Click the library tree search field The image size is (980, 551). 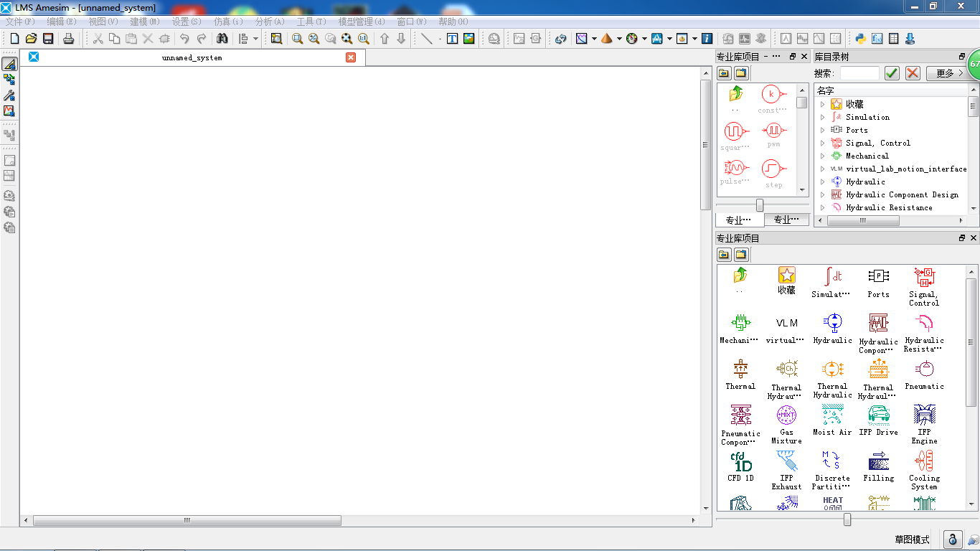tap(859, 73)
